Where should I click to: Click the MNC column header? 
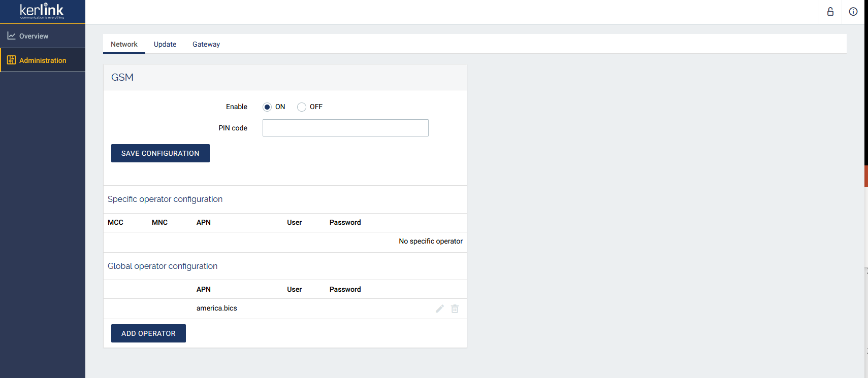pos(159,222)
